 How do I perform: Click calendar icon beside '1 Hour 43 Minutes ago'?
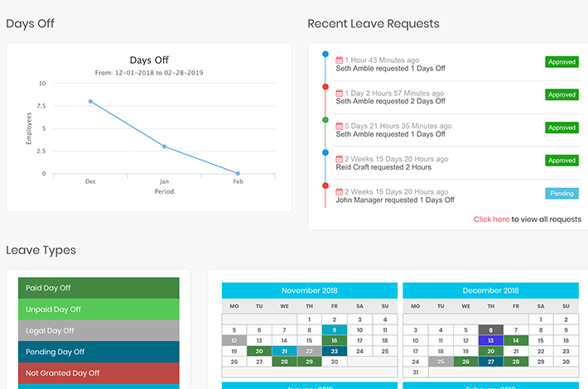[x=340, y=60]
